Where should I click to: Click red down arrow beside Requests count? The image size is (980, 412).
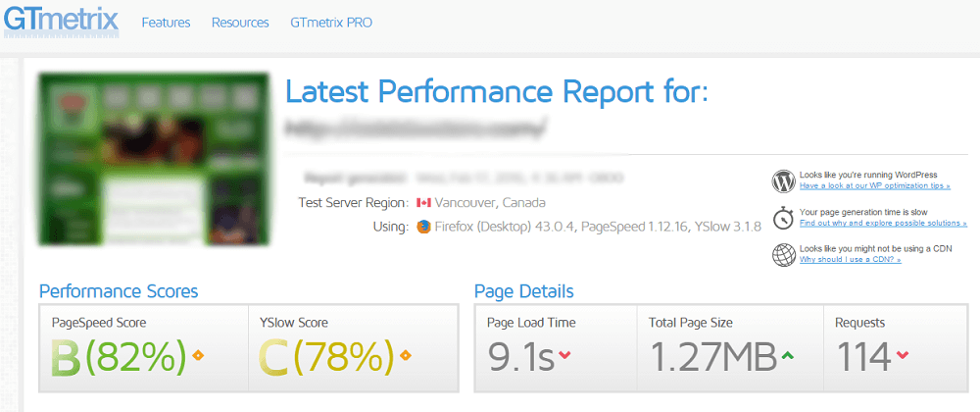(x=902, y=355)
